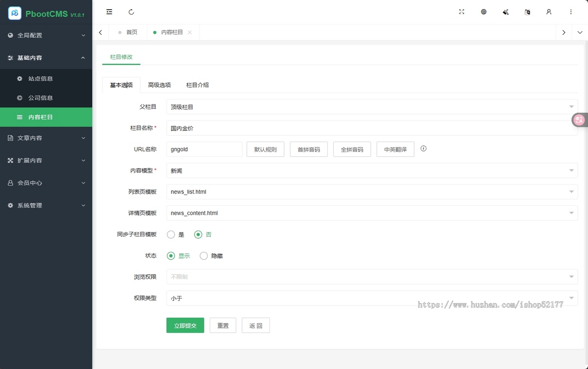Click the 栏目修改 header tab
Image resolution: width=588 pixels, height=369 pixels.
121,57
